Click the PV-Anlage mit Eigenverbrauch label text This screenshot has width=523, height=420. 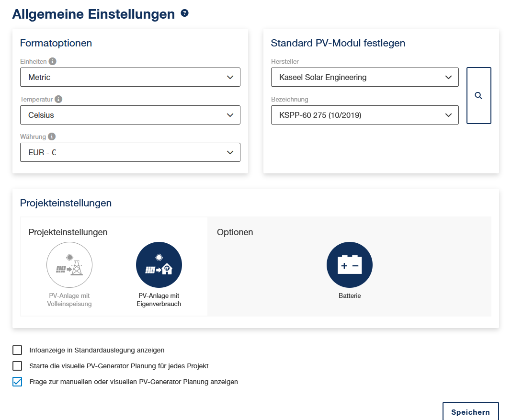point(159,300)
